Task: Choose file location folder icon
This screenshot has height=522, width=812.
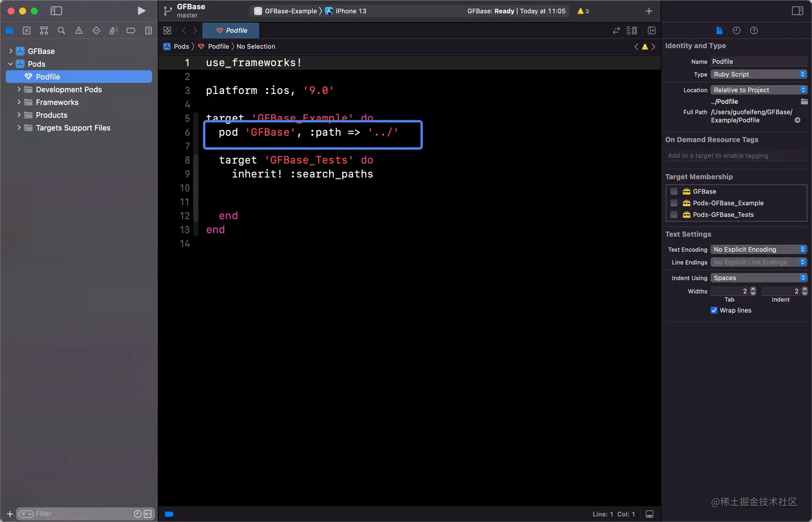Action: coord(804,102)
